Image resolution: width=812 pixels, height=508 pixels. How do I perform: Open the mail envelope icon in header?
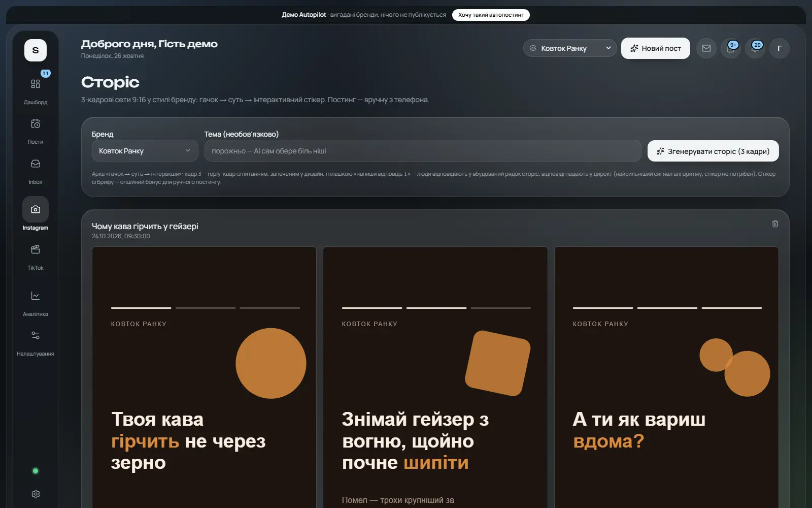click(x=706, y=48)
